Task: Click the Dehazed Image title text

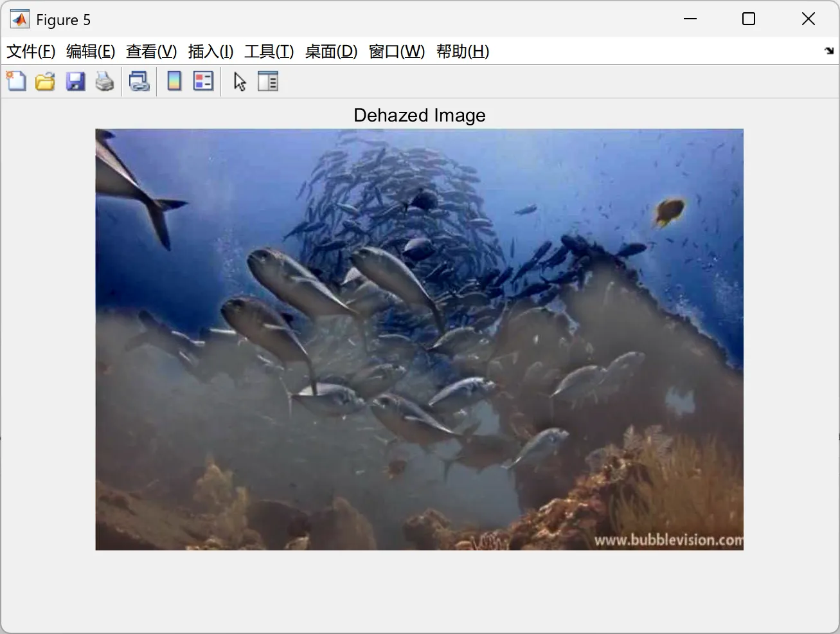Action: pos(420,115)
